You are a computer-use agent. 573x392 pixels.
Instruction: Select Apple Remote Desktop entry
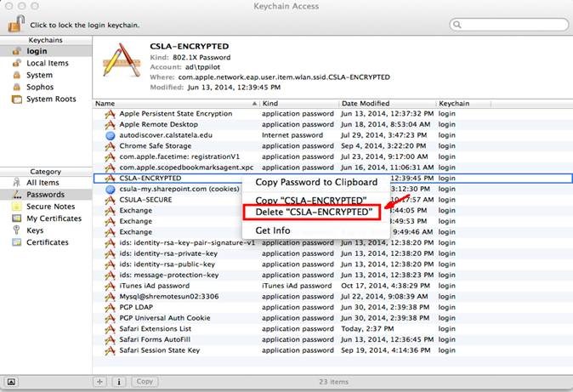[x=332, y=124]
